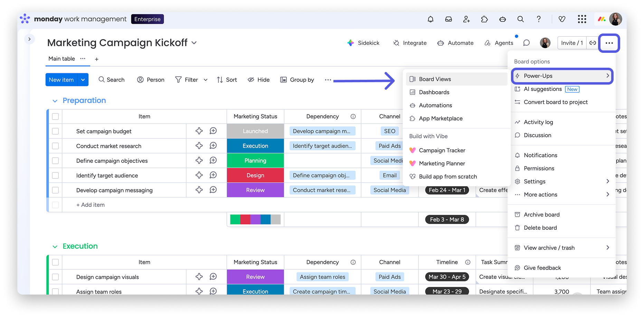Viewport: 644px width, 317px height.
Task: Click the Integrate button
Action: 410,43
